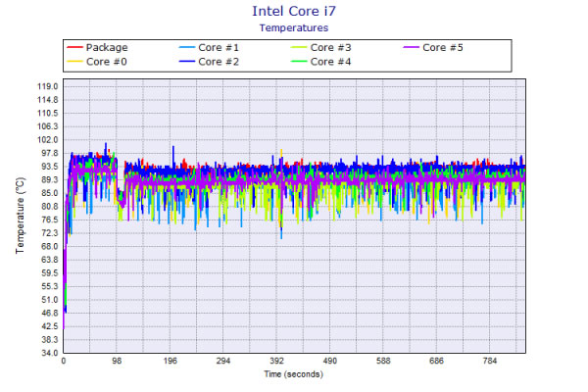Click the 98 tick on time axis
Screen dimensions: 588x392
tap(117, 361)
